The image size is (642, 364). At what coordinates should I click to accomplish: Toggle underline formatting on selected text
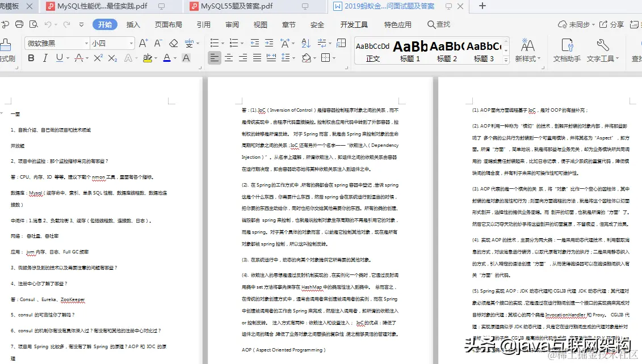(60, 58)
